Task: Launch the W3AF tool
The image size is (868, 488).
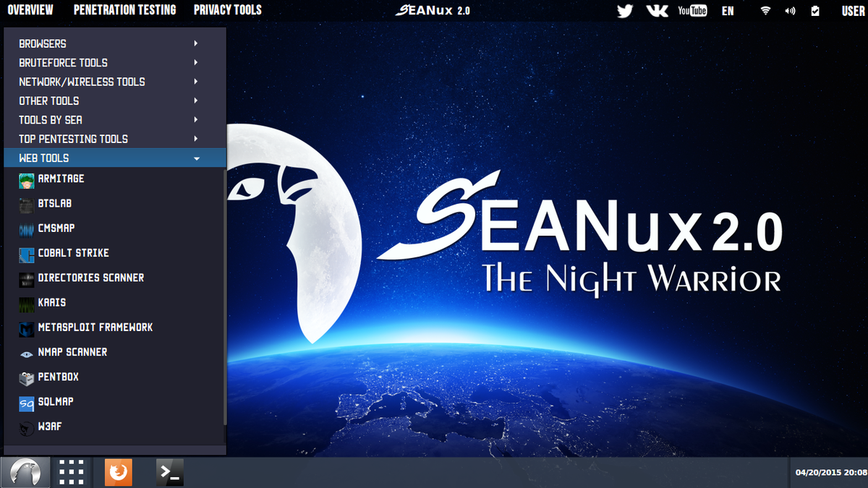Action: pos(51,427)
